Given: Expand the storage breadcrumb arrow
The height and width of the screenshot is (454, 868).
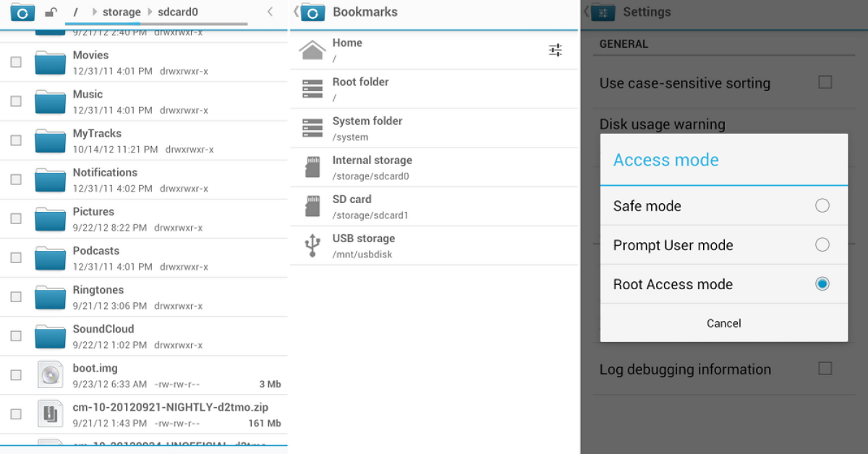Looking at the screenshot, I should (x=94, y=12).
